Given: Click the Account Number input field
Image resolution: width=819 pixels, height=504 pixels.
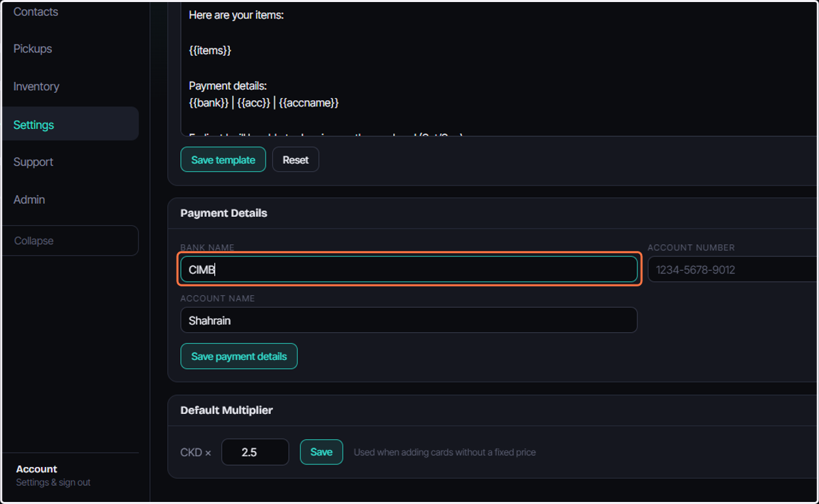Looking at the screenshot, I should 733,269.
